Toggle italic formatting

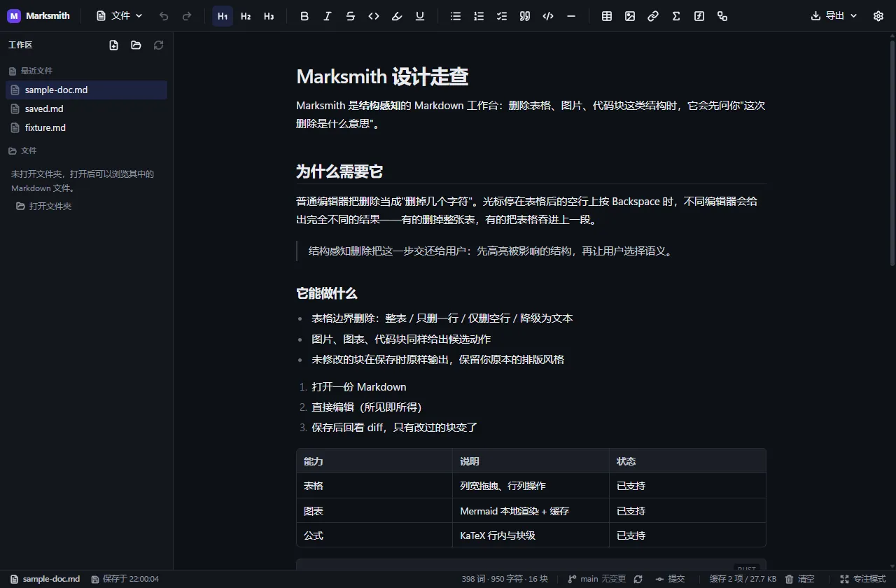point(328,16)
